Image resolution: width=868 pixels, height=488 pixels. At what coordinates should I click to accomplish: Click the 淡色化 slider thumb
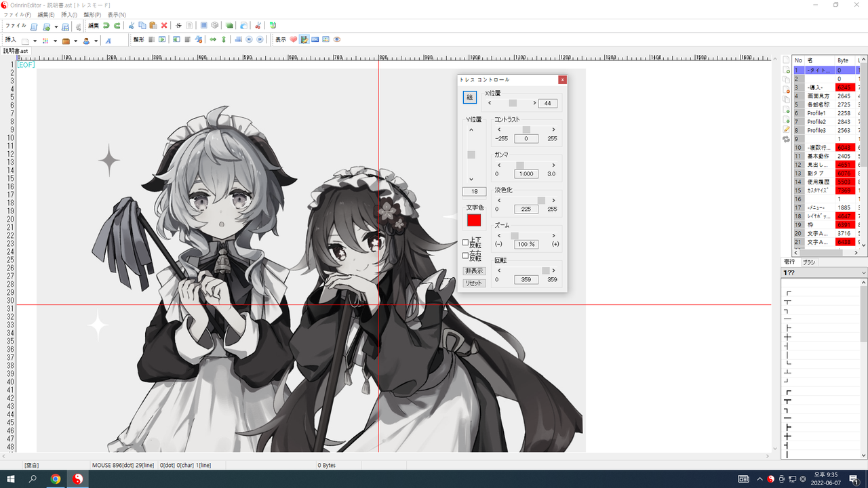pos(541,200)
